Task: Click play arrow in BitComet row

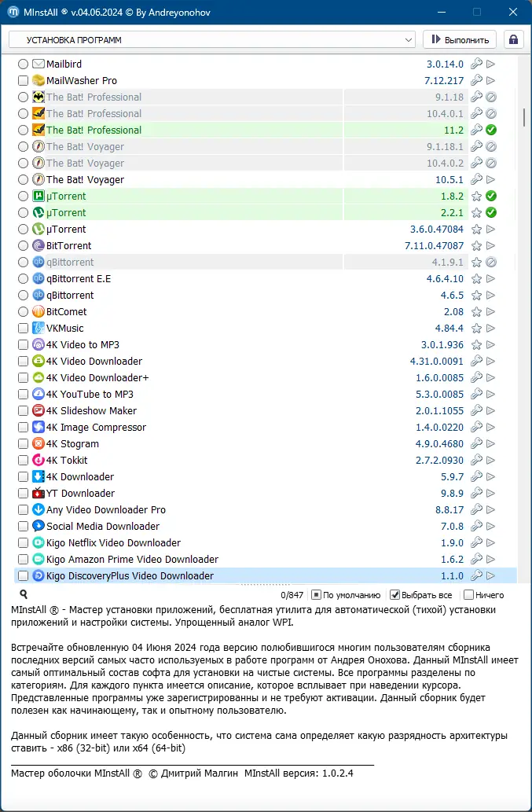Action: click(x=491, y=312)
